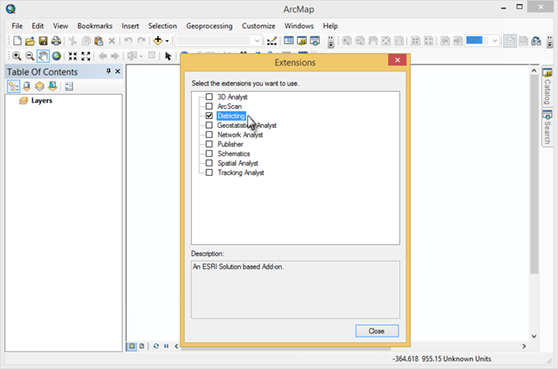The width and height of the screenshot is (558, 369).
Task: Open the Customize menu
Action: tap(258, 26)
